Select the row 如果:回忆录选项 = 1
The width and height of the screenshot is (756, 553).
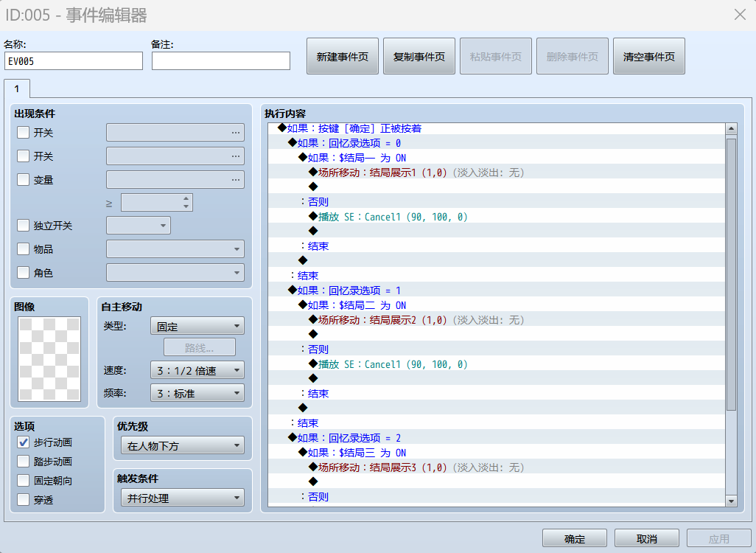click(496, 291)
